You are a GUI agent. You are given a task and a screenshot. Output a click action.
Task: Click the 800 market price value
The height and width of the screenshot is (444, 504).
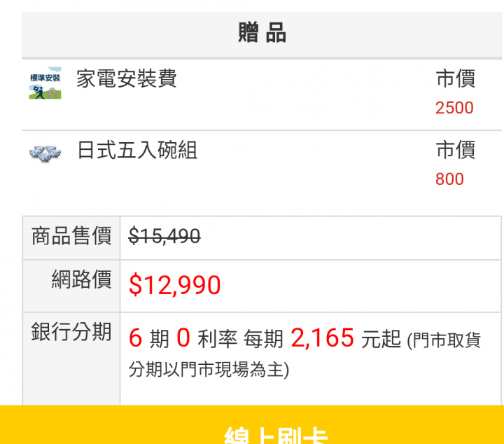(x=449, y=179)
